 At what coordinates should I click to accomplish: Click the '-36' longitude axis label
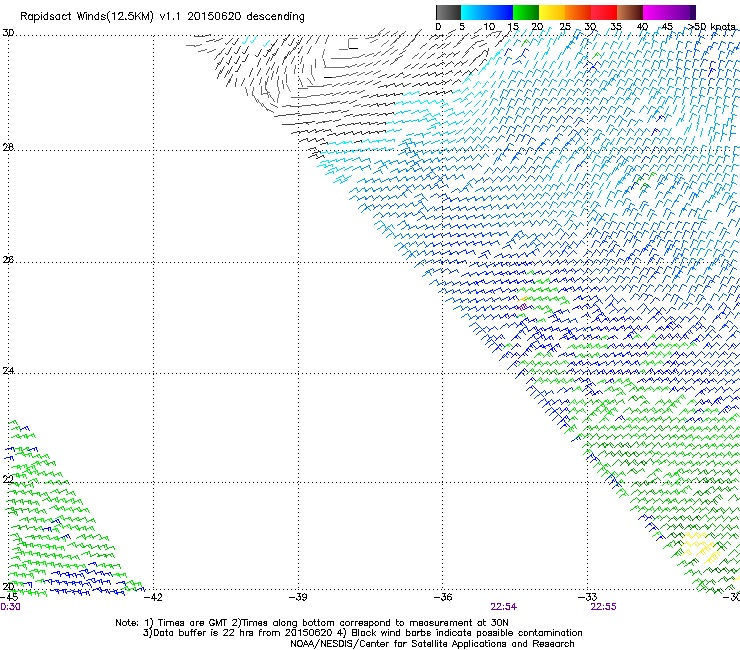(x=443, y=598)
